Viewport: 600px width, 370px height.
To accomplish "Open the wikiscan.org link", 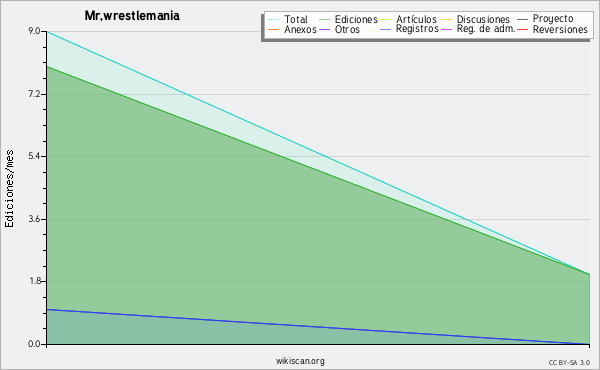I will (300, 361).
